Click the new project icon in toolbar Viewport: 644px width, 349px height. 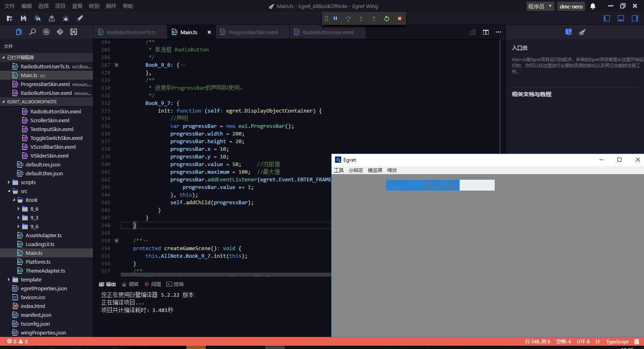10,18
